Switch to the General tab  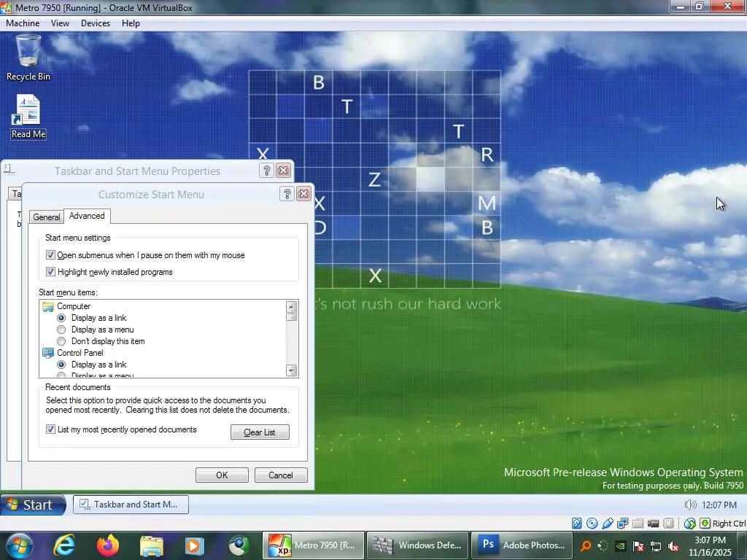46,217
